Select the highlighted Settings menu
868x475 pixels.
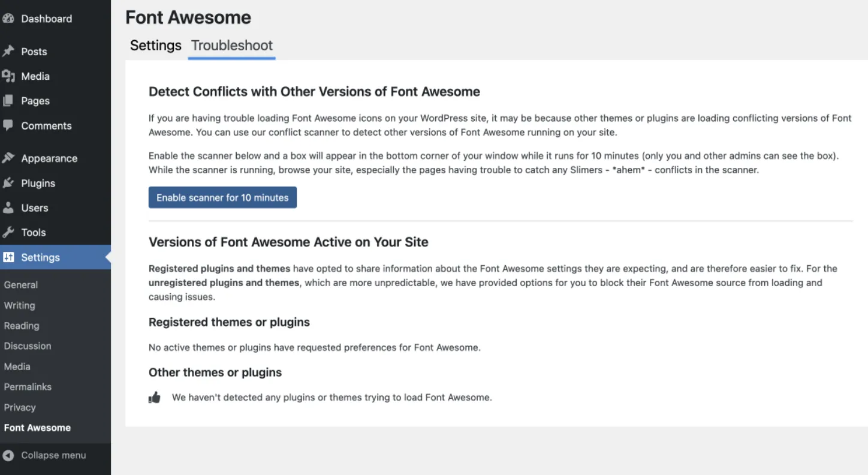55,257
